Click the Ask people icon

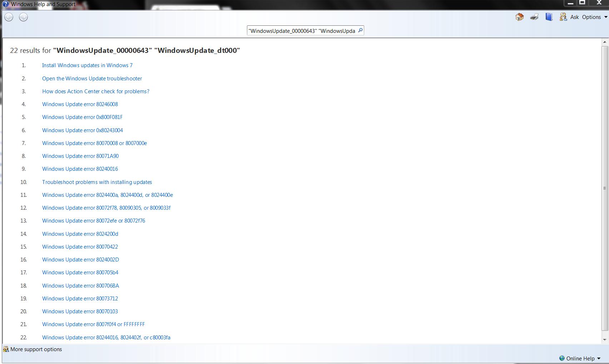click(x=563, y=17)
